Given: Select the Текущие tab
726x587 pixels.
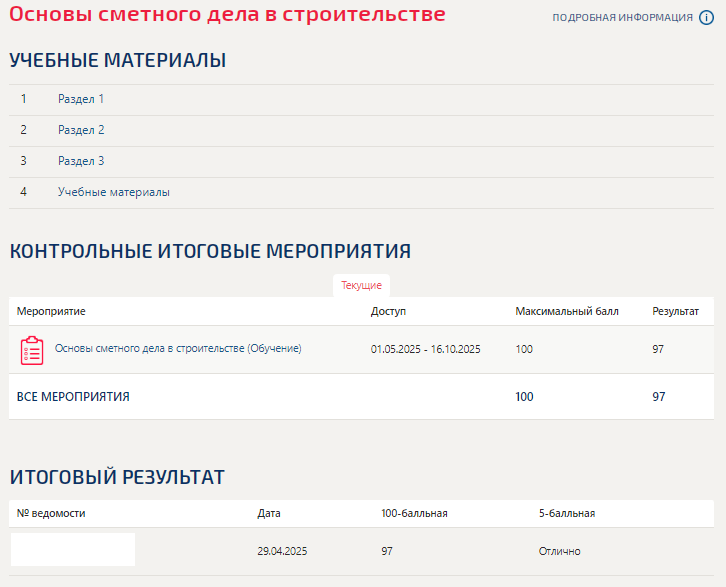Looking at the screenshot, I should (x=361, y=285).
